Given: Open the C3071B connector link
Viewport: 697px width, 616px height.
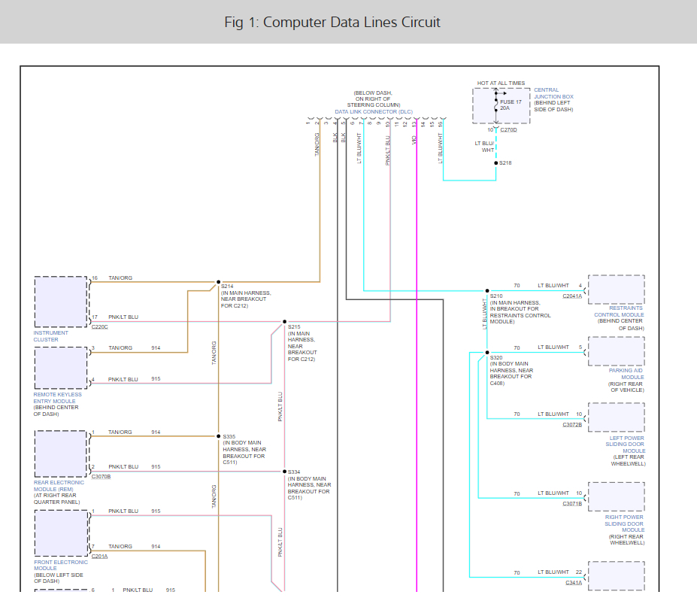Looking at the screenshot, I should point(572,503).
